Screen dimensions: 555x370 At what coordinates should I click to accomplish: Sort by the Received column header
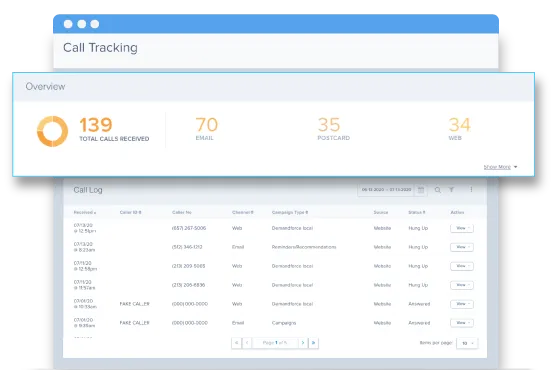click(x=85, y=212)
